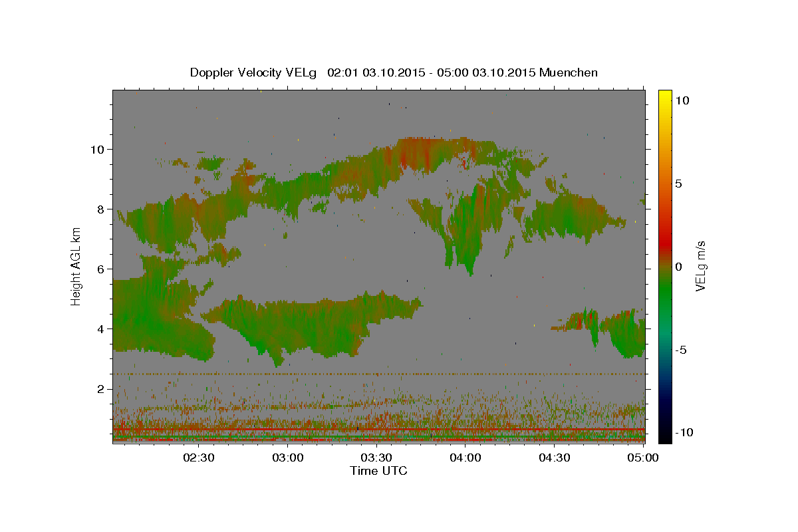
Task: Click the 04:30 time tick label
Action: point(555,458)
